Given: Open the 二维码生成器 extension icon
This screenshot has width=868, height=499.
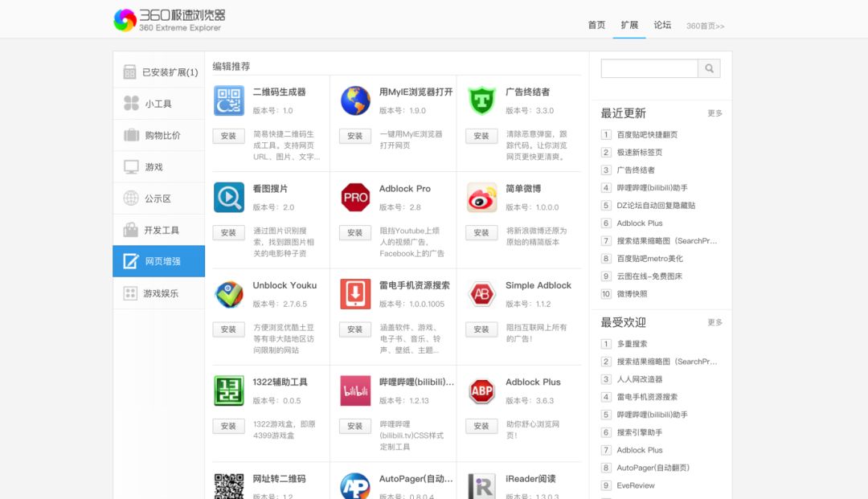Looking at the screenshot, I should (x=228, y=100).
